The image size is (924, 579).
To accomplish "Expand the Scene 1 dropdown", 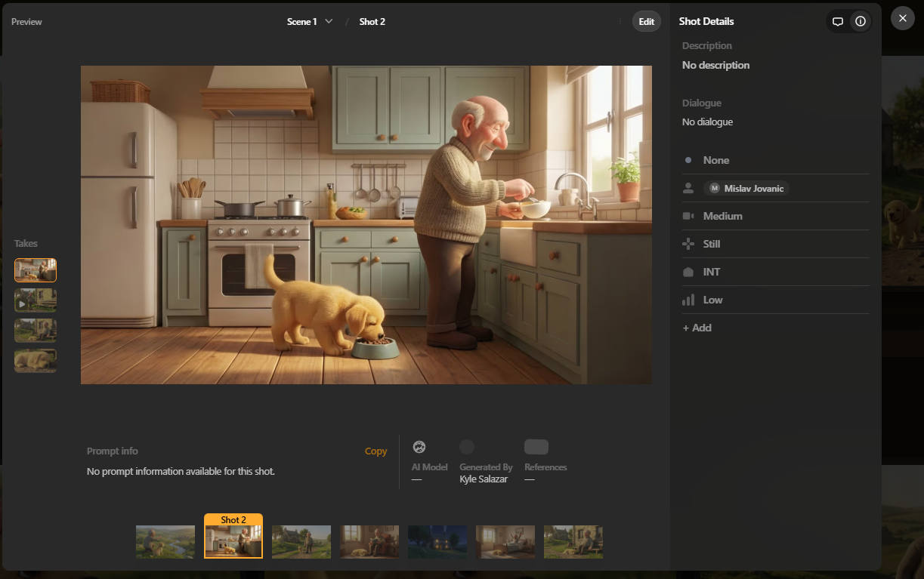I will pyautogui.click(x=329, y=21).
